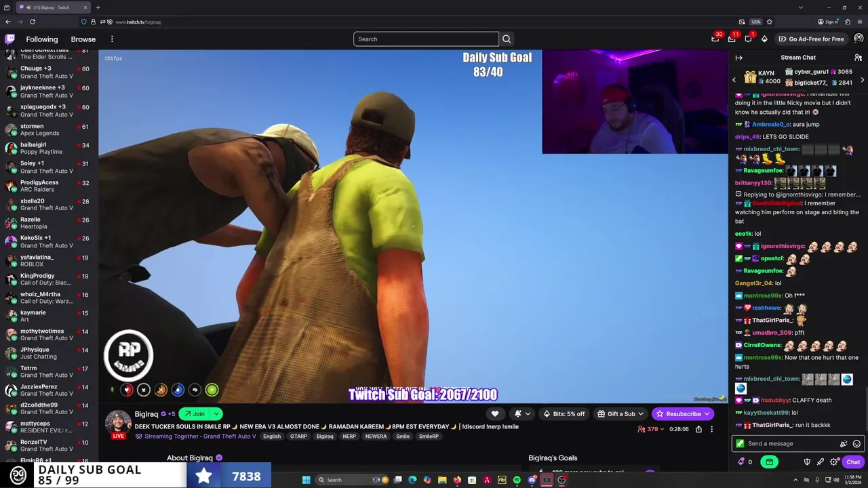
Task: Open whispers icon with badge 1
Action: click(748, 39)
